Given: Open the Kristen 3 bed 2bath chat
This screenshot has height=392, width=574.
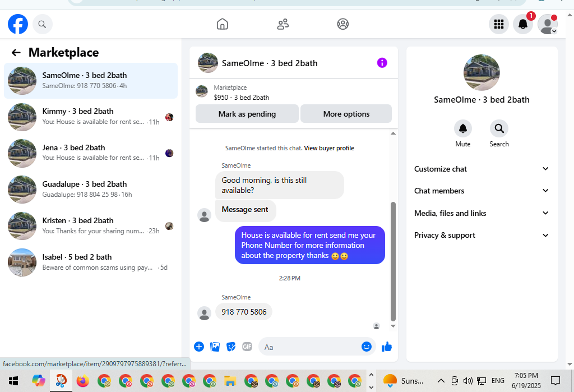Looking at the screenshot, I should (x=91, y=226).
